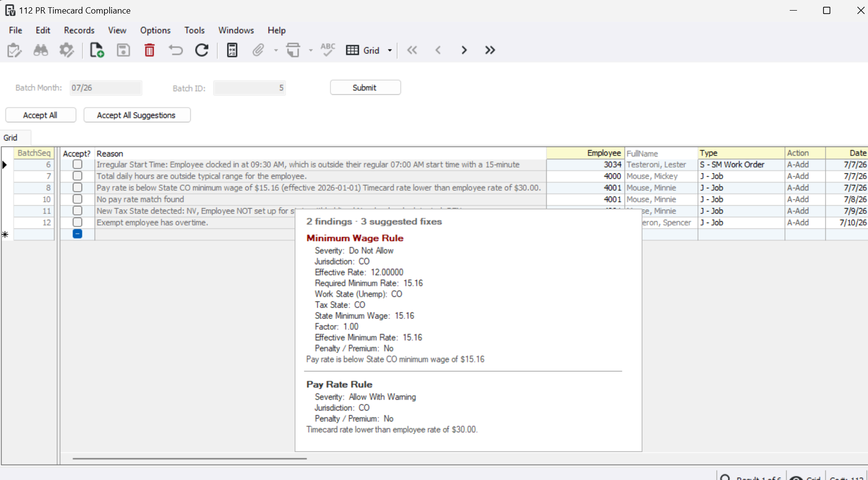
Task: Check Accept for the No pay rate match row
Action: pyautogui.click(x=77, y=199)
